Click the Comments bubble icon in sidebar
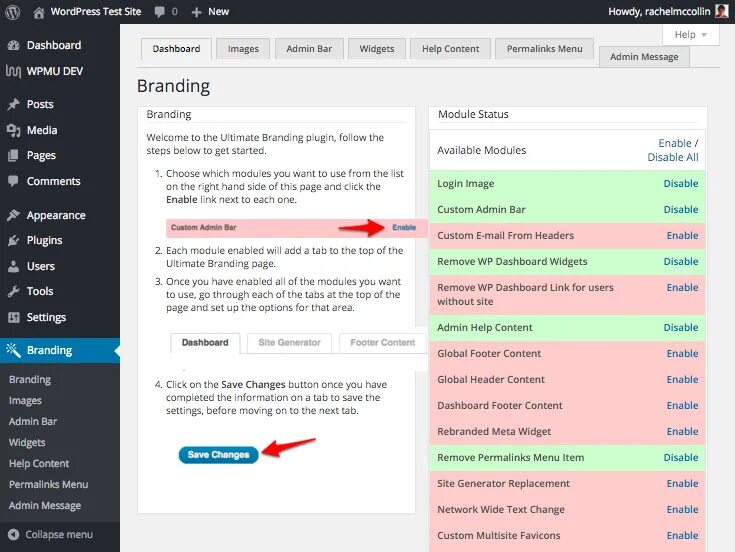This screenshot has height=552, width=735. pyautogui.click(x=14, y=181)
